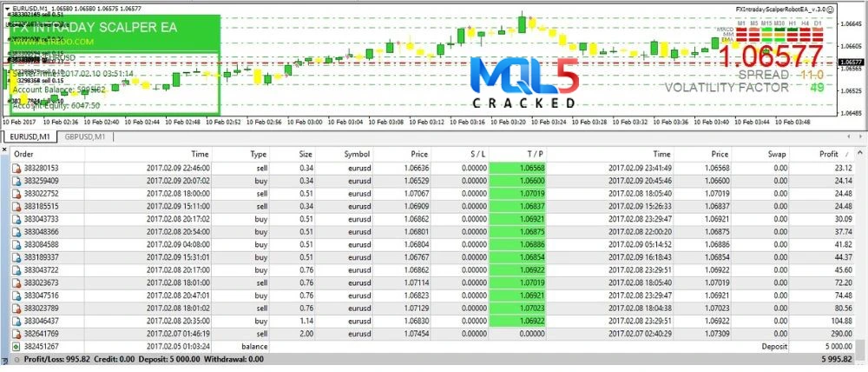This screenshot has width=868, height=372.
Task: Click the H4 timeframe indicator label
Action: pyautogui.click(x=804, y=23)
